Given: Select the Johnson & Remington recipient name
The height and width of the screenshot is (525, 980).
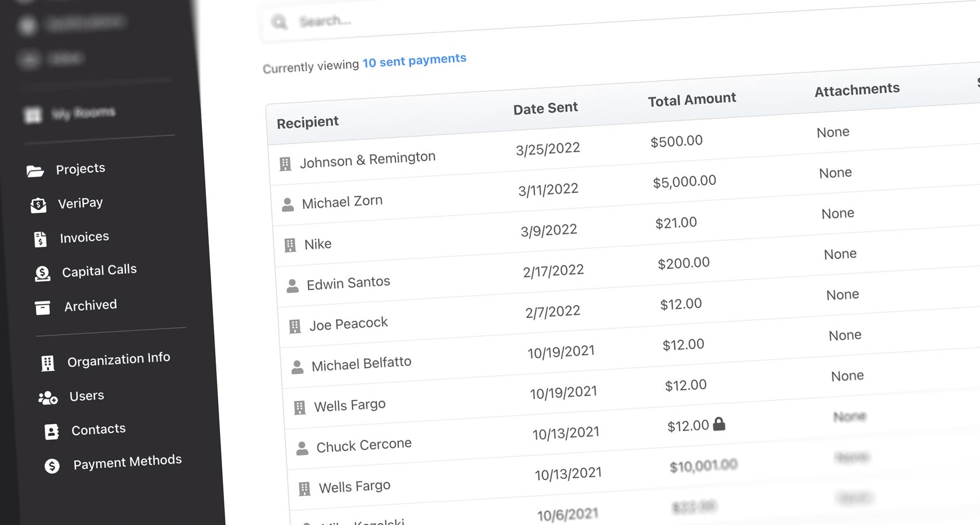Looking at the screenshot, I should point(367,160).
